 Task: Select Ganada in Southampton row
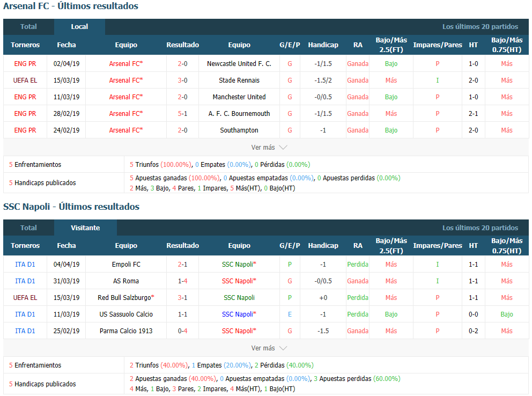[358, 130]
